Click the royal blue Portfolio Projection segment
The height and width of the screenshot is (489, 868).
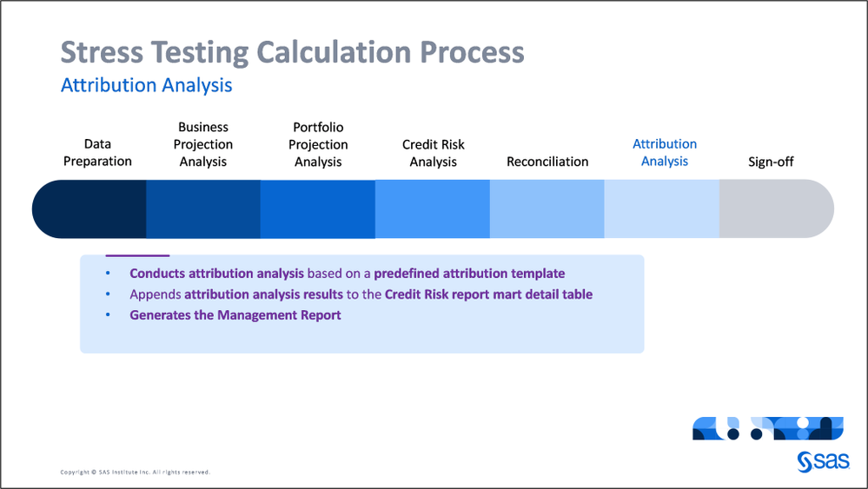(x=318, y=209)
